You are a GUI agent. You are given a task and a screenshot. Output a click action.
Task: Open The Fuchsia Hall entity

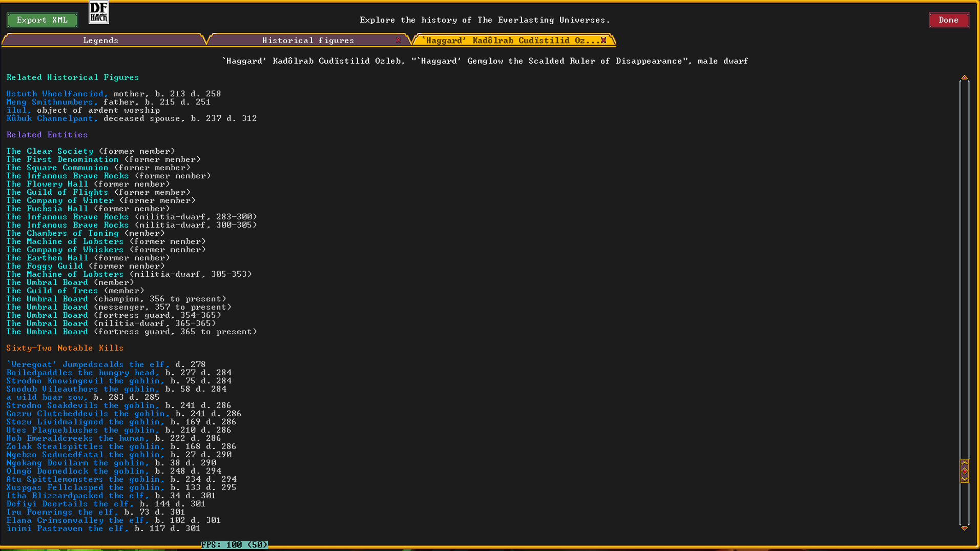[x=47, y=209]
